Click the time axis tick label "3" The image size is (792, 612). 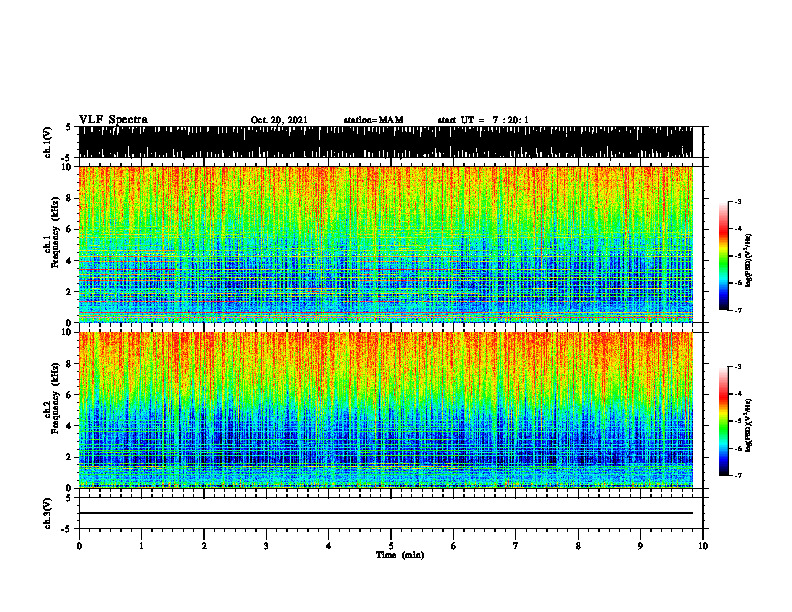coord(266,546)
